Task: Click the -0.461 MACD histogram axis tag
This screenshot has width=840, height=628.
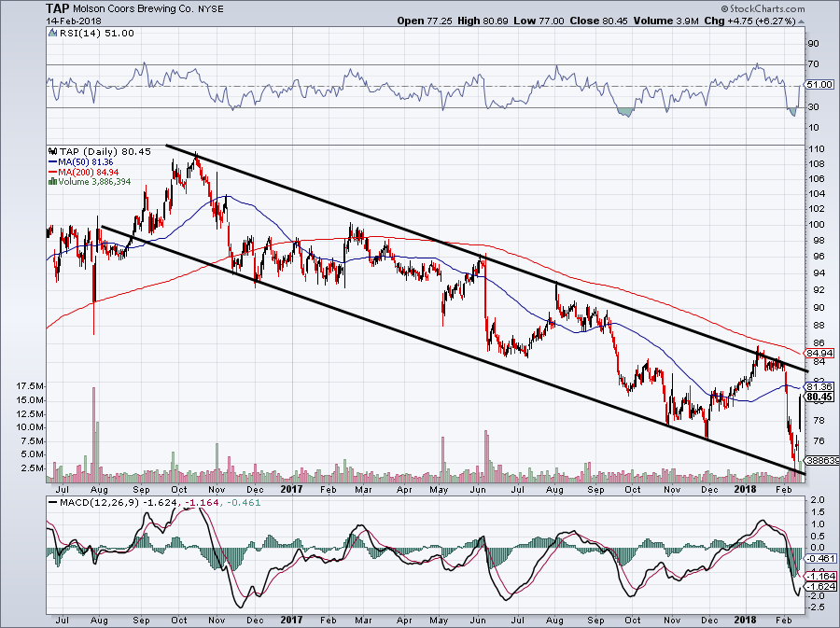Action: tap(821, 558)
